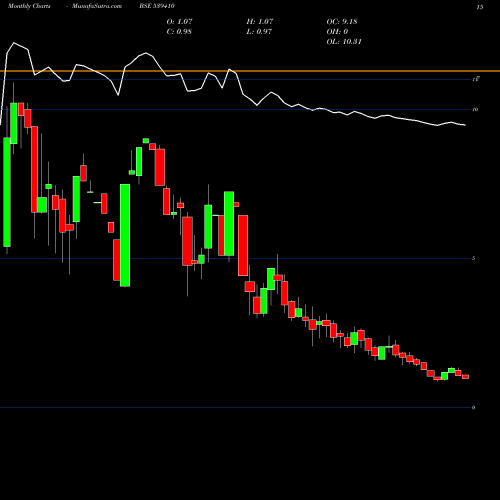Click the y-axis label 5
Image resolution: width=500 pixels, height=500 pixels.
click(473, 258)
